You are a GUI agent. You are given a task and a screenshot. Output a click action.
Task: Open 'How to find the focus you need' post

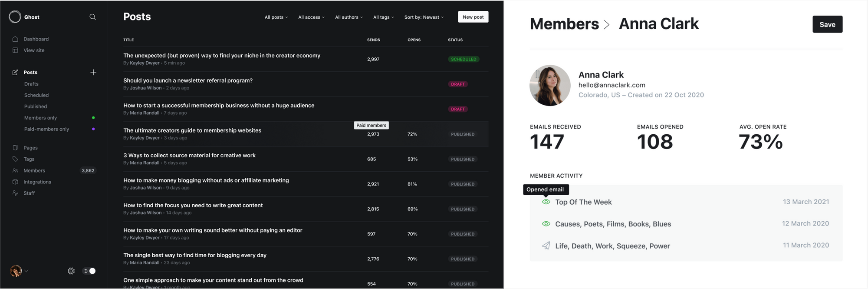click(193, 205)
